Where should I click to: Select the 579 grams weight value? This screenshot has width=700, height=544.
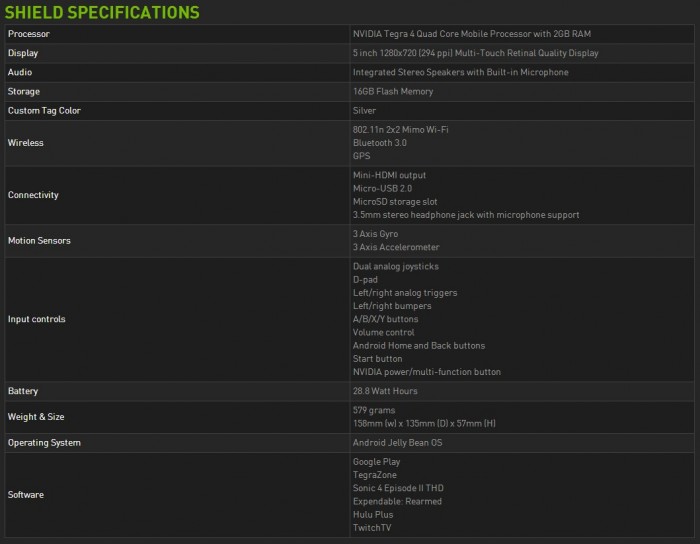(375, 410)
